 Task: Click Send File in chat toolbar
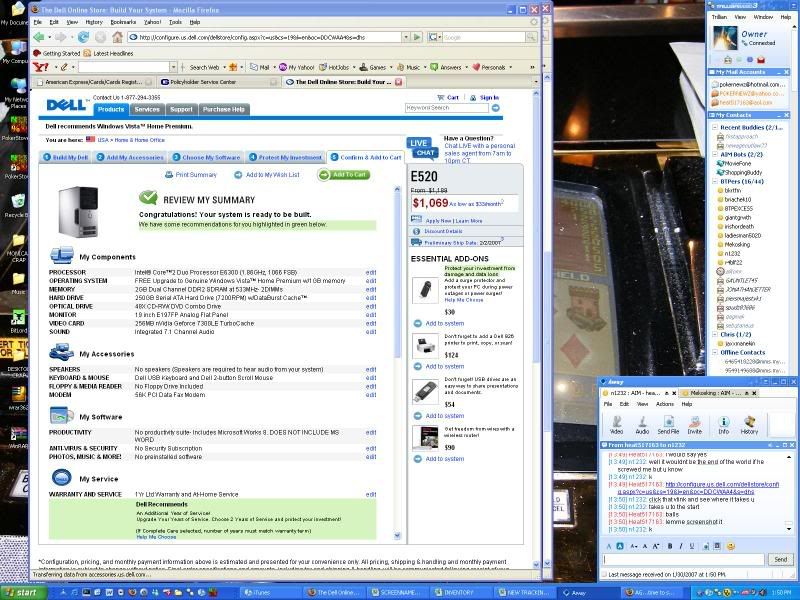[668, 424]
